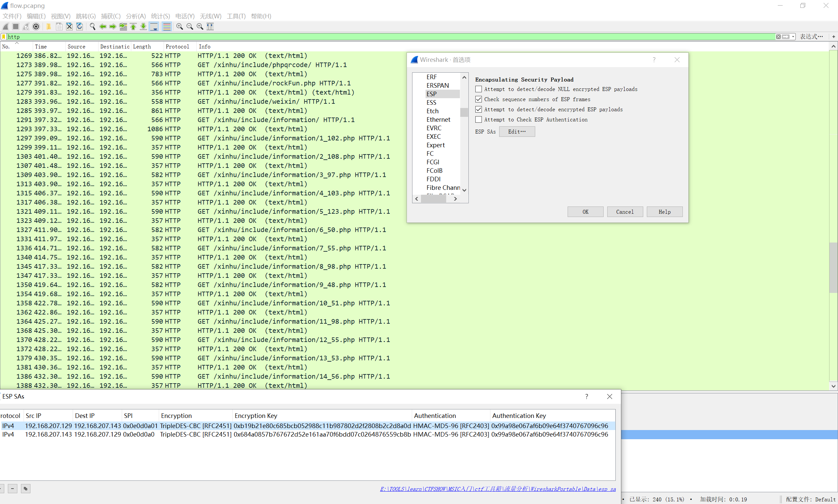Open the 统计(S) menu

pyautogui.click(x=160, y=16)
